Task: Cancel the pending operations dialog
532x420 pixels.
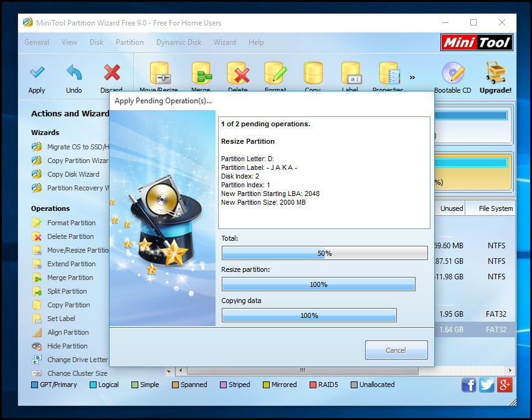Action: [396, 350]
